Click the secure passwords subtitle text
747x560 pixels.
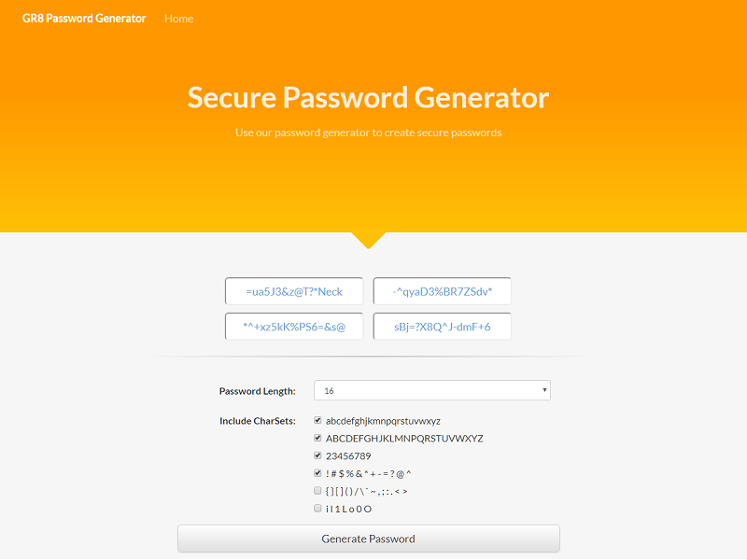click(x=369, y=133)
